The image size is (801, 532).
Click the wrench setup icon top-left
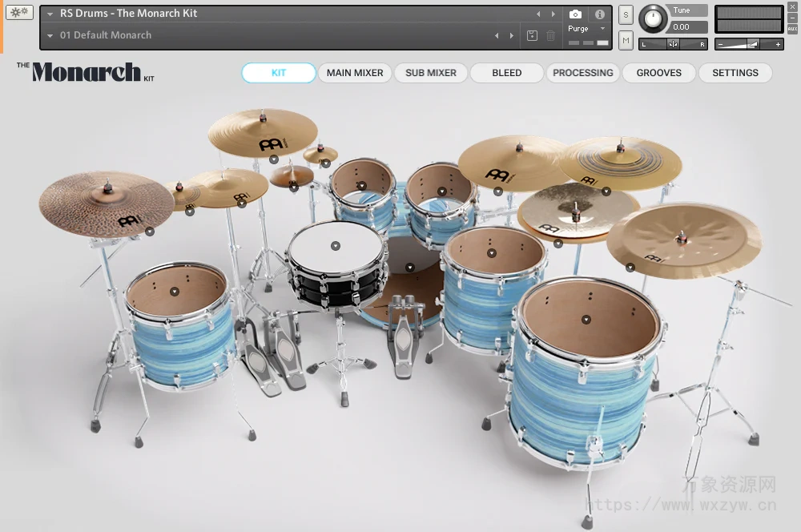18,12
